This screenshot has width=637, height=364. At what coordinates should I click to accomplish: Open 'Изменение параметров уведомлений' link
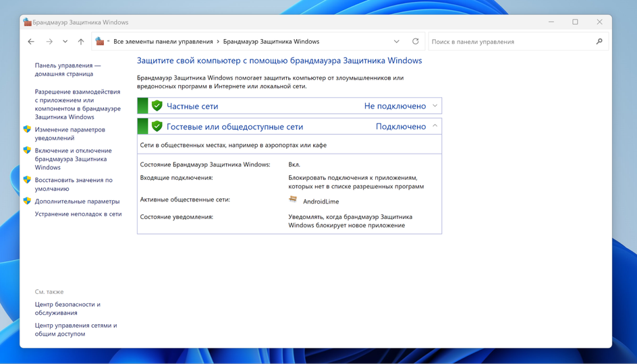[70, 133]
